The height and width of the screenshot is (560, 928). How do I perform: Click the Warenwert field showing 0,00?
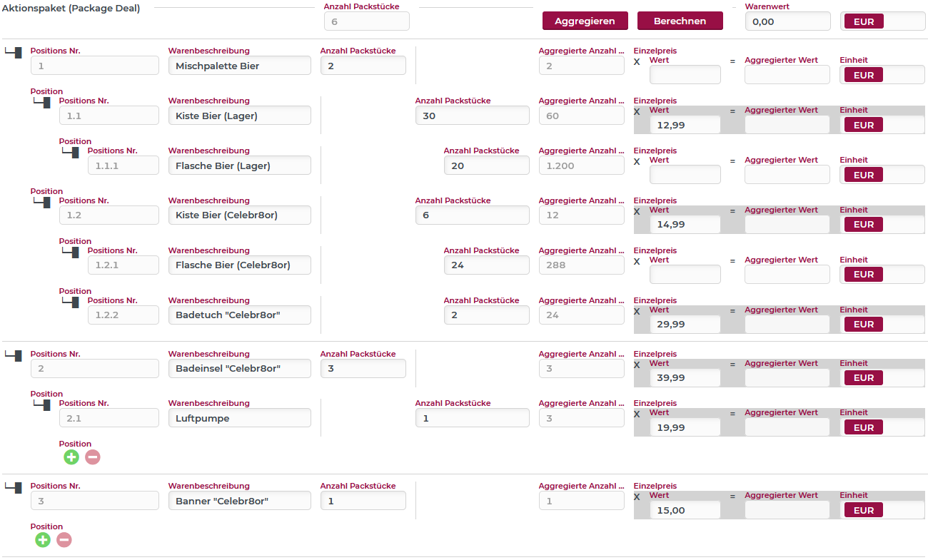pyautogui.click(x=787, y=21)
